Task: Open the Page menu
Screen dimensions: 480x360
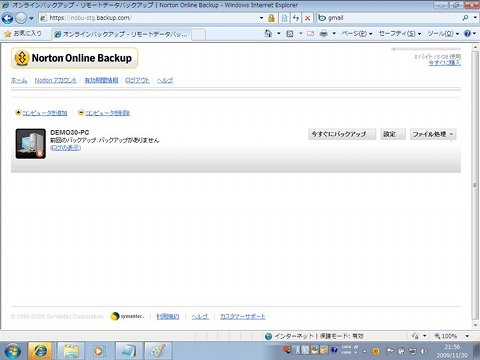Action: [x=357, y=34]
